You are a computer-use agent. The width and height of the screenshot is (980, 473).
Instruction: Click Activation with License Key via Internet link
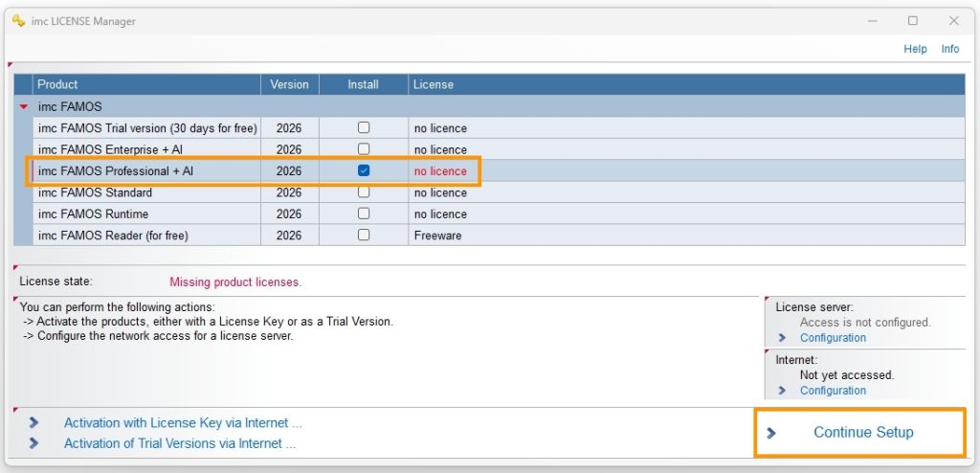click(x=183, y=423)
